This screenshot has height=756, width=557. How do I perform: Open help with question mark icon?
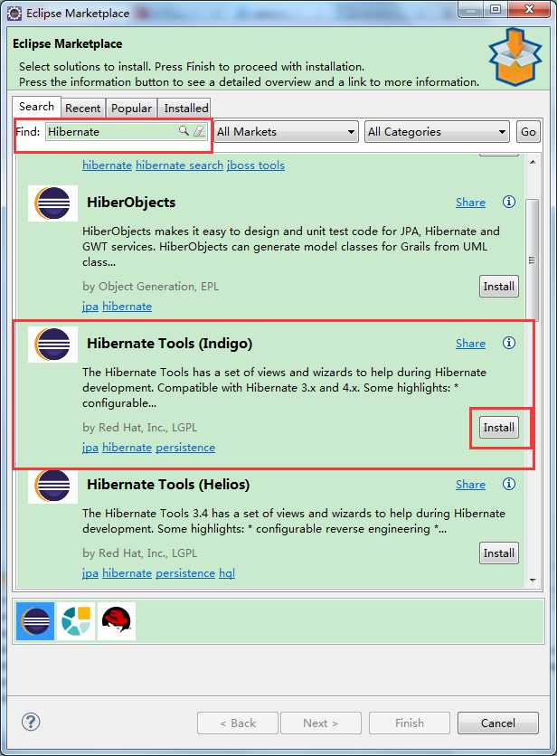[31, 722]
